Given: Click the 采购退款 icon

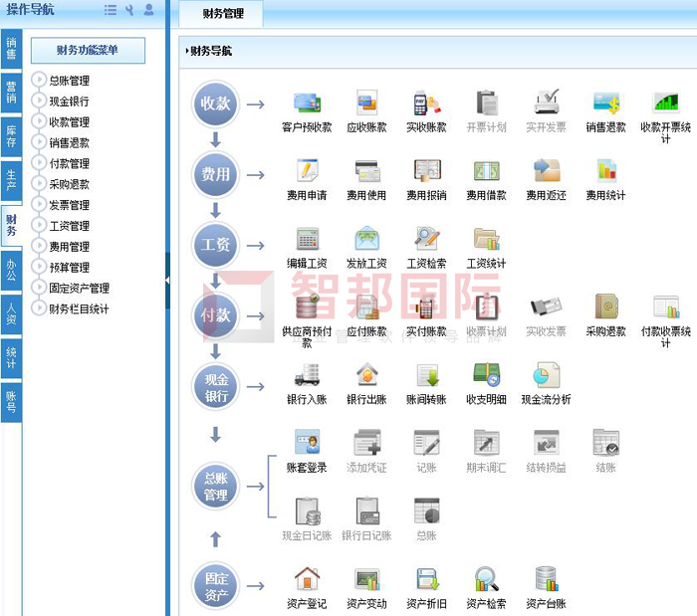Looking at the screenshot, I should [x=605, y=307].
